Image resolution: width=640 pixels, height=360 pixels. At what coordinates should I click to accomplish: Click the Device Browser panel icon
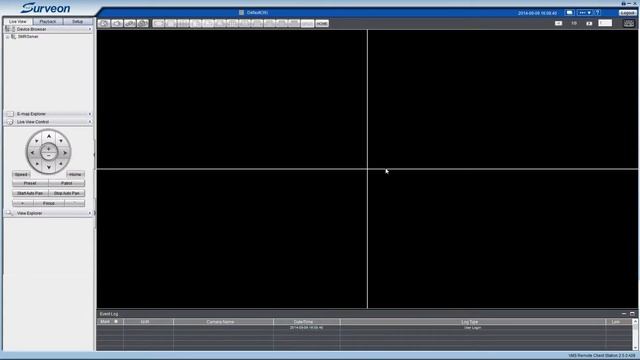[10, 29]
